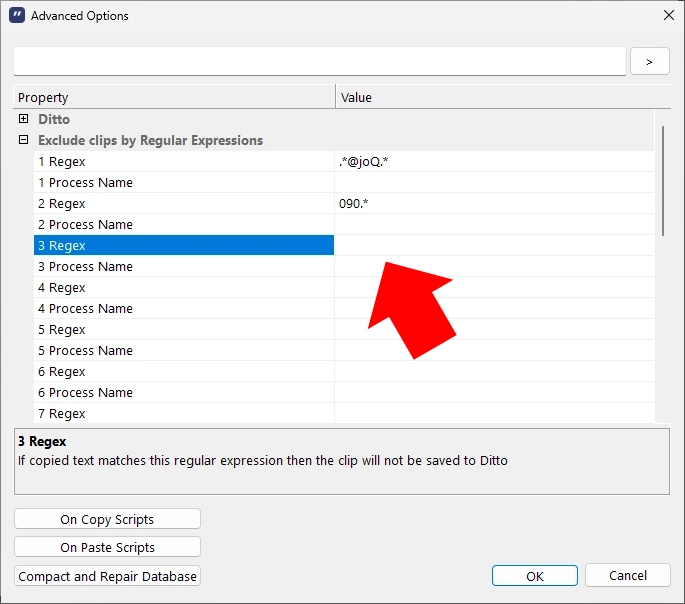685x604 pixels.
Task: Click the Ditto app icon in title bar
Action: [16, 16]
